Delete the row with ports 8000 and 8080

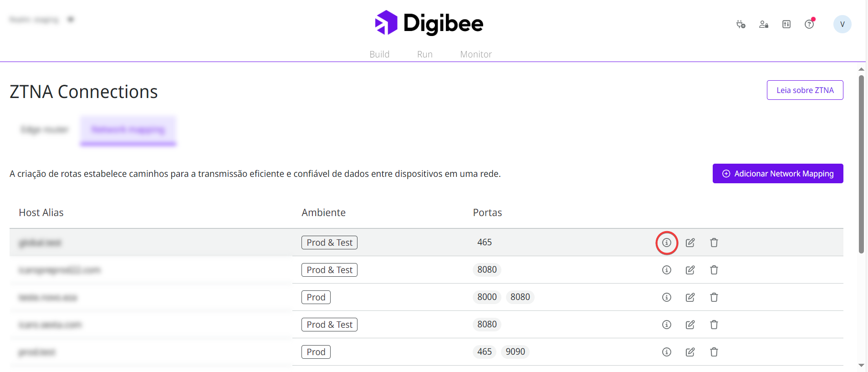[714, 297]
